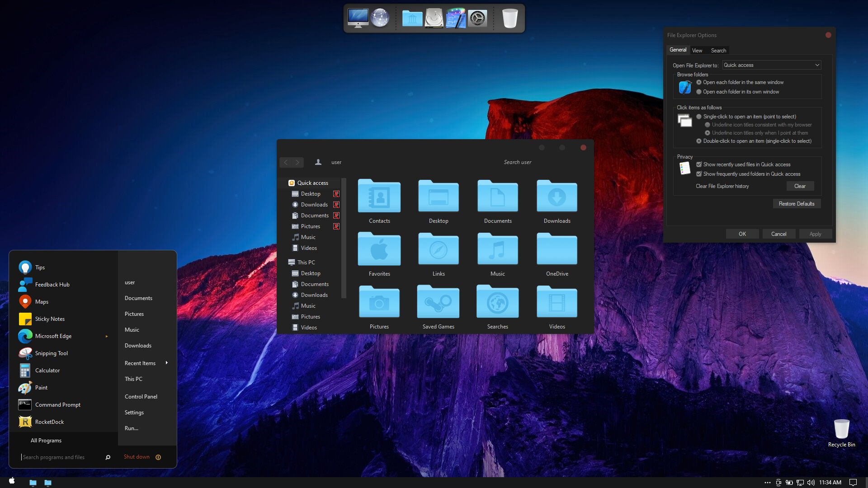Launch Snipping Tool from the start menu
The image size is (868, 488).
(51, 353)
